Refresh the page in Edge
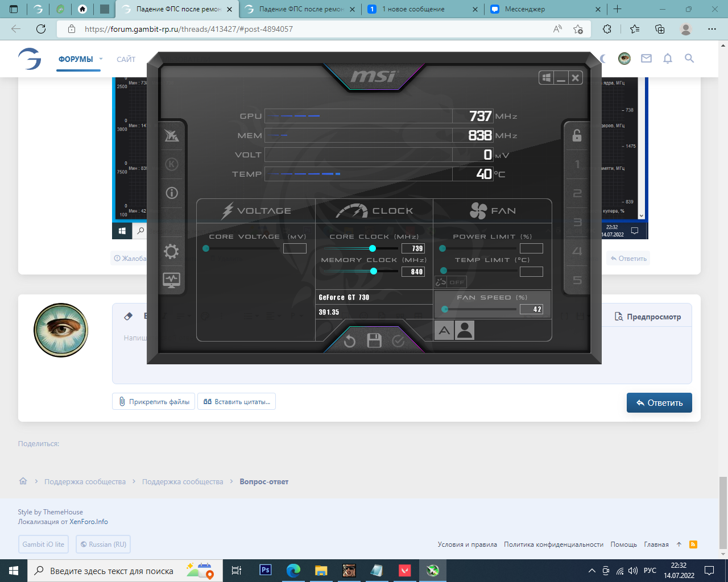 (x=41, y=29)
